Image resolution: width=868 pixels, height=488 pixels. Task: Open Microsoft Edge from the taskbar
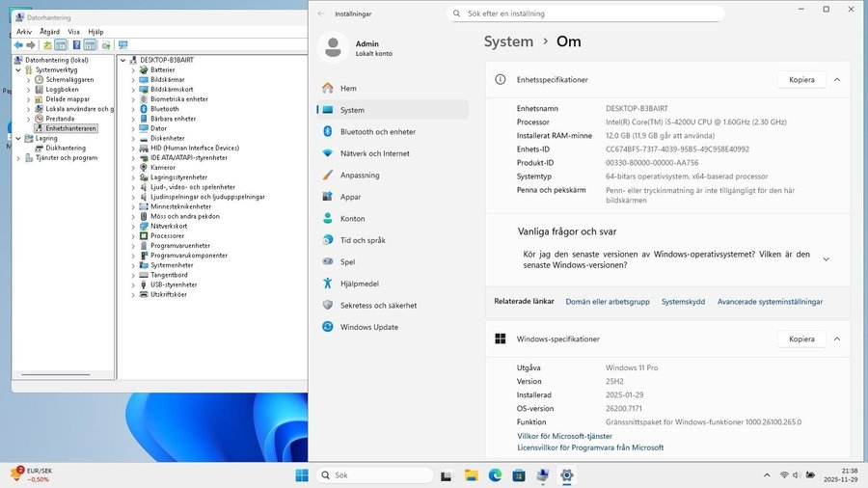495,475
